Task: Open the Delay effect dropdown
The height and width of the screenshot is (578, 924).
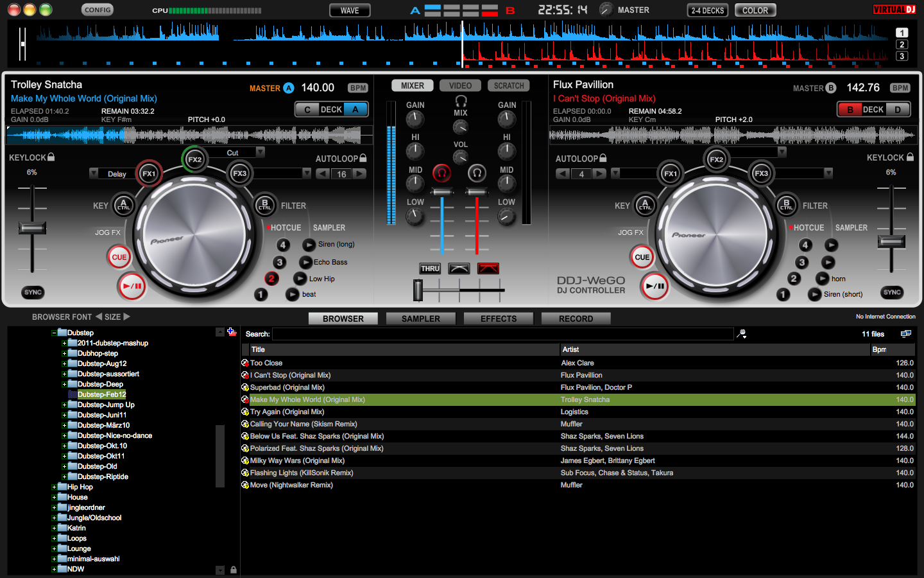Action: 94,173
